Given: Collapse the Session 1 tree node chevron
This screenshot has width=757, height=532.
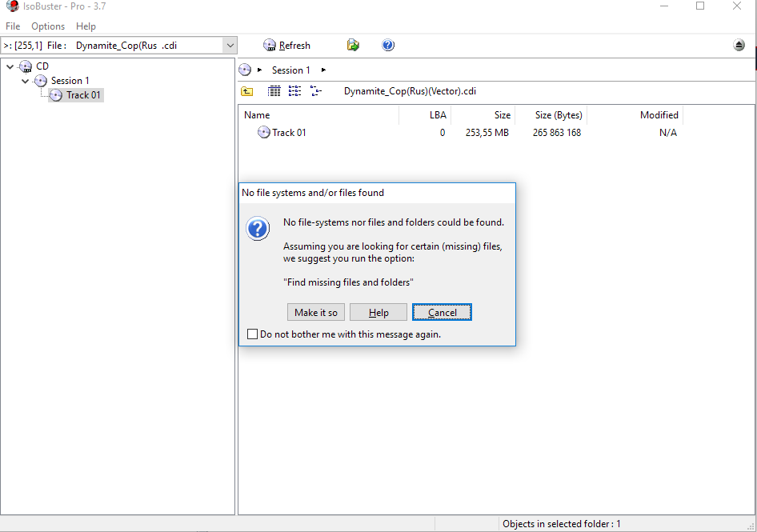Looking at the screenshot, I should tap(26, 81).
